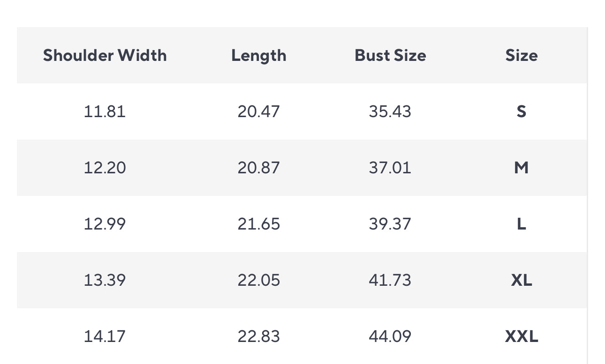Click bust size value 35.43
Viewport: 605px width, 364px height.
(x=390, y=111)
